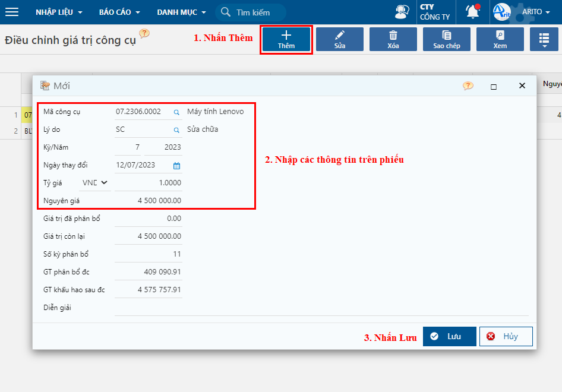Click the Thêm add button
The height and width of the screenshot is (392, 562).
click(x=286, y=39)
